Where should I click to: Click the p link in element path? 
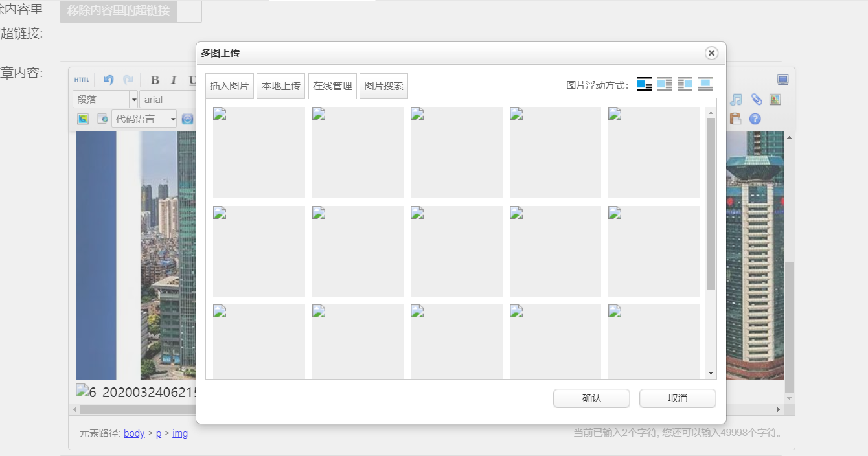pos(159,433)
